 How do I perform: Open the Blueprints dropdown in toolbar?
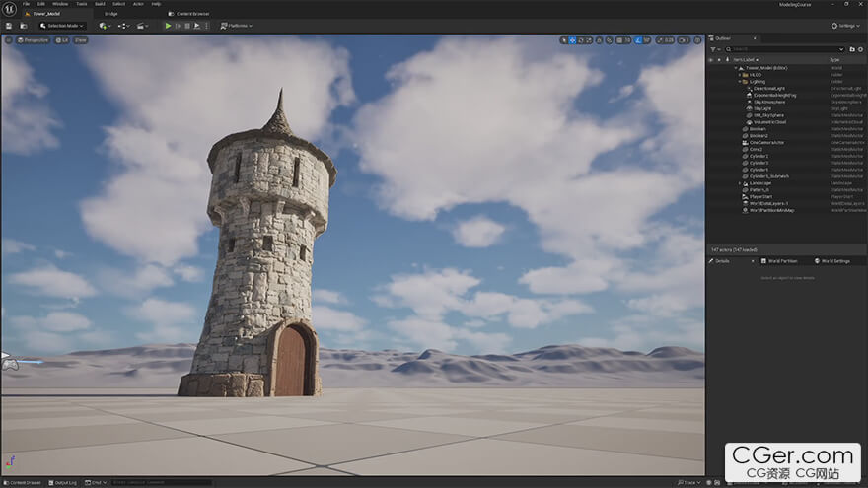coord(123,26)
